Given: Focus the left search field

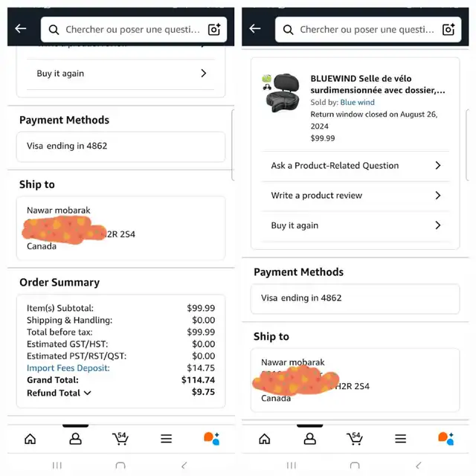Looking at the screenshot, I should pyautogui.click(x=134, y=30).
